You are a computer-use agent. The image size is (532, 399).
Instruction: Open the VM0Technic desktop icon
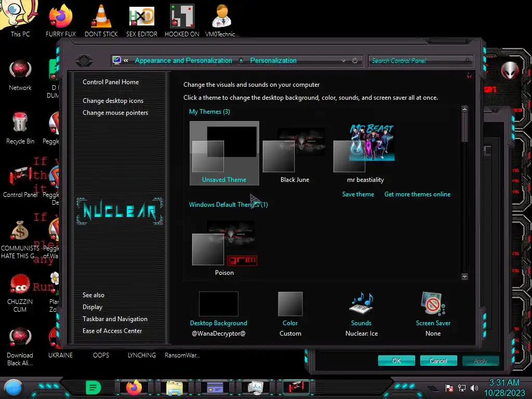coord(222,20)
